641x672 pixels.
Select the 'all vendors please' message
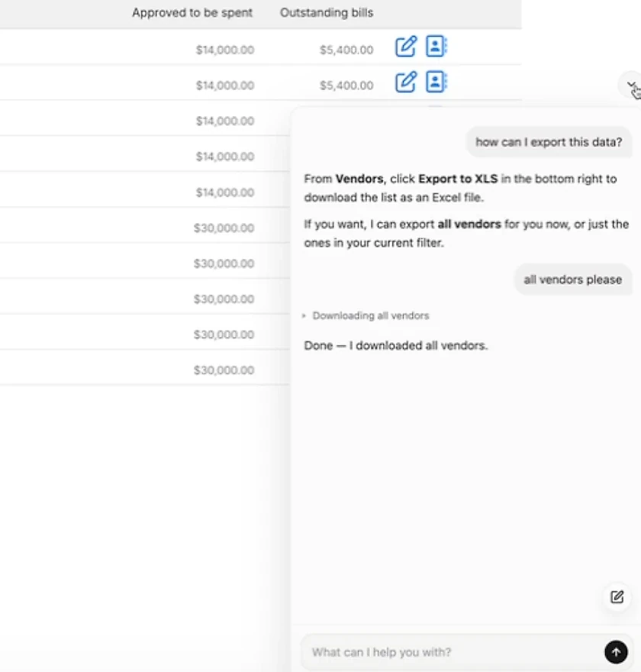[x=572, y=279]
